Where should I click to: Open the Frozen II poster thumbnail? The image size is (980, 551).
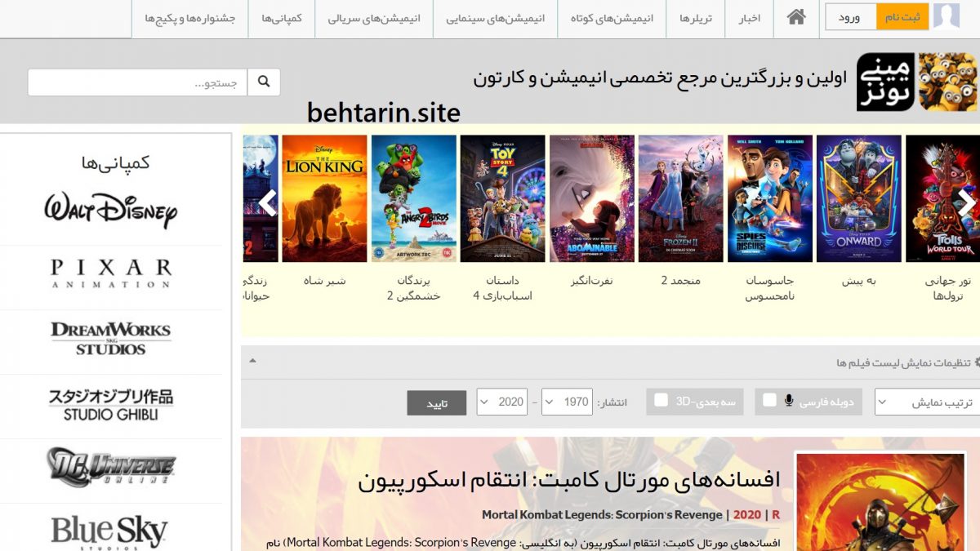(x=680, y=198)
